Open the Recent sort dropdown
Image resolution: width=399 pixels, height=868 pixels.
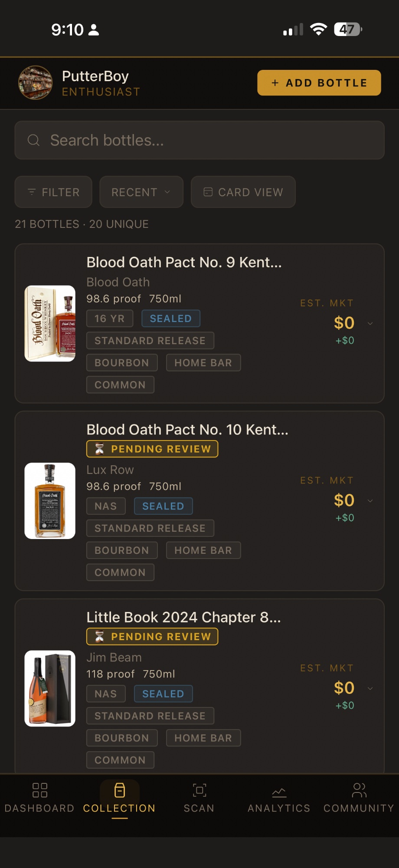point(141,192)
